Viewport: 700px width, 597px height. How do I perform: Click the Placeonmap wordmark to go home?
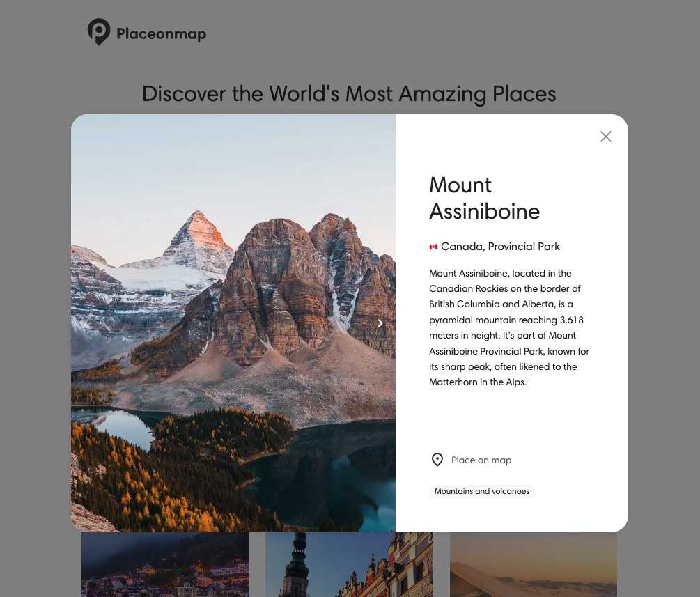[x=162, y=33]
